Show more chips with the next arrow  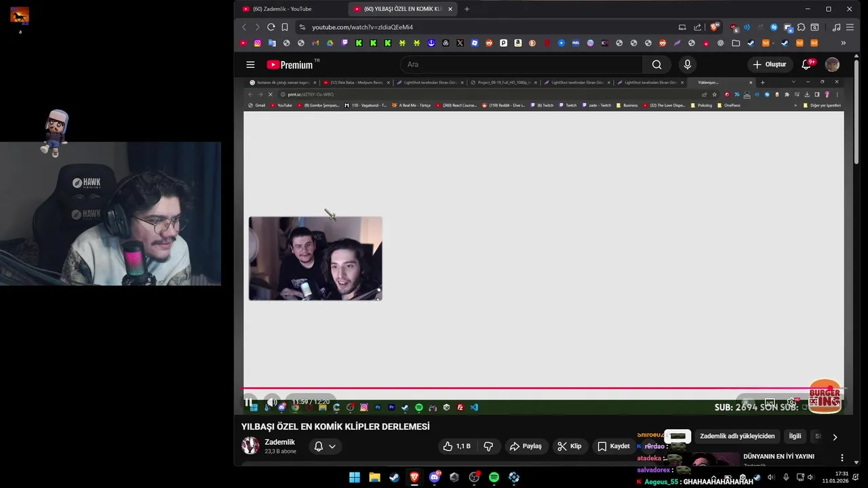[835, 437]
